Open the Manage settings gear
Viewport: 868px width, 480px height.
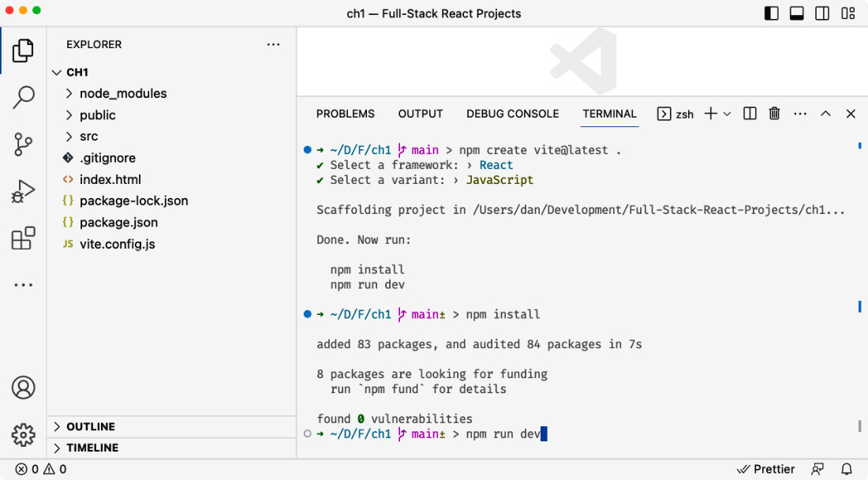(x=23, y=434)
